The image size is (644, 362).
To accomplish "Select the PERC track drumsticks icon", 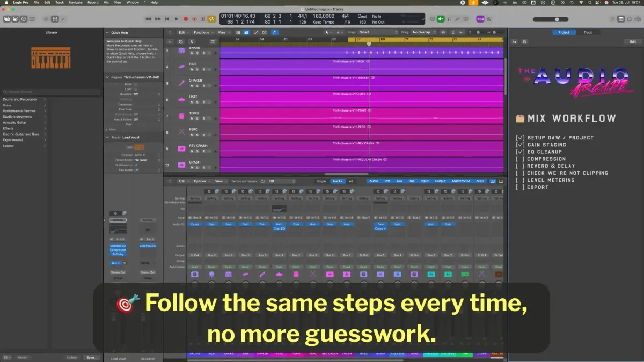I will coord(181,132).
